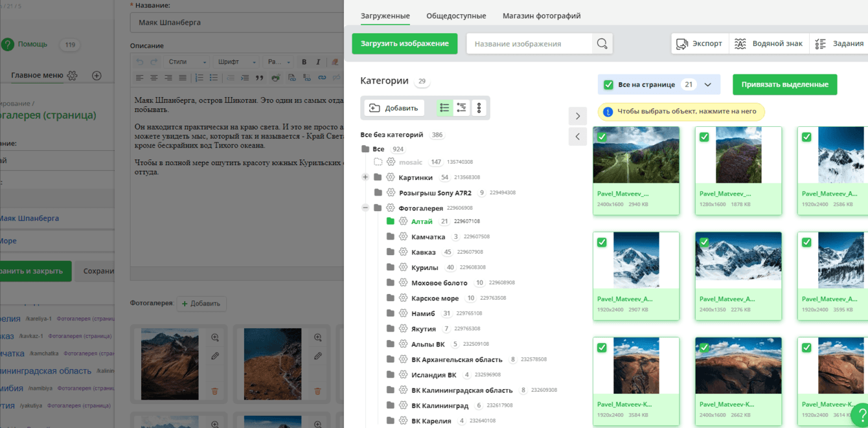Click the Привязать выделенные button

coord(785,84)
